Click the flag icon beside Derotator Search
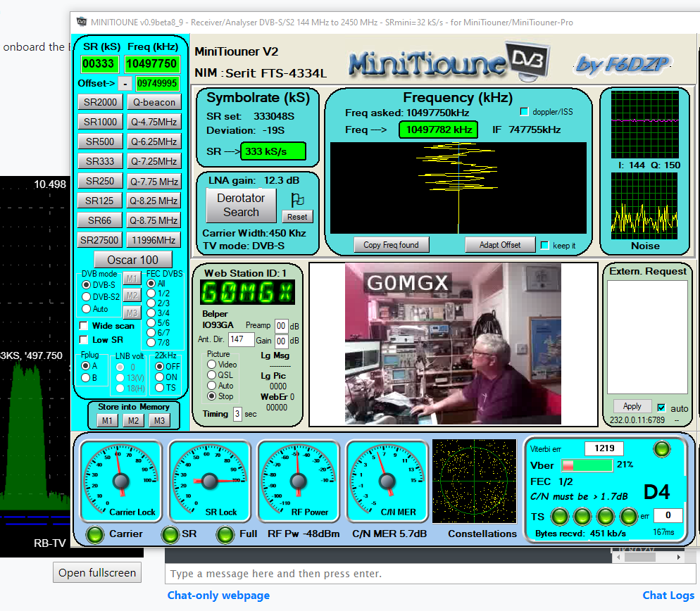Screen dimensions: 700x611 click(297, 199)
